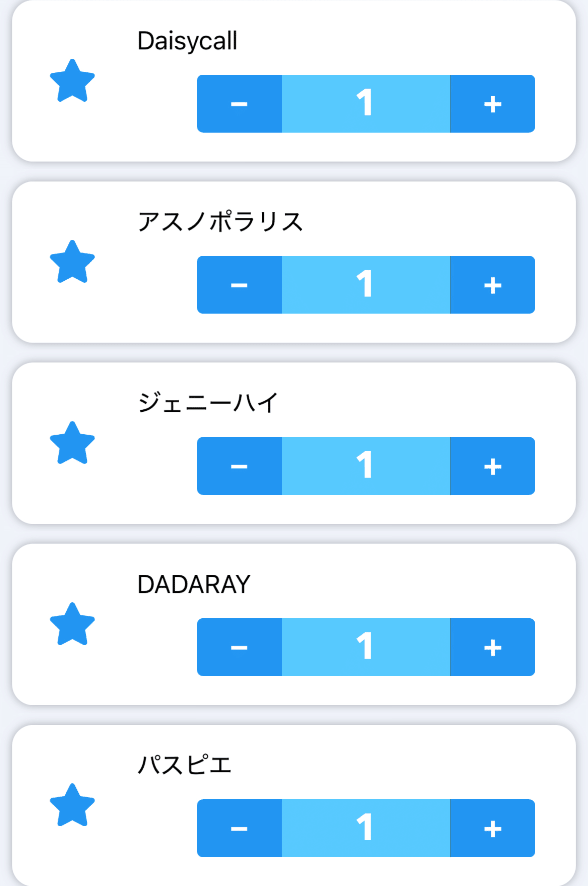Screen dimensions: 588x886
Task: Click the star icon beside DADARAY
Action: [72, 624]
